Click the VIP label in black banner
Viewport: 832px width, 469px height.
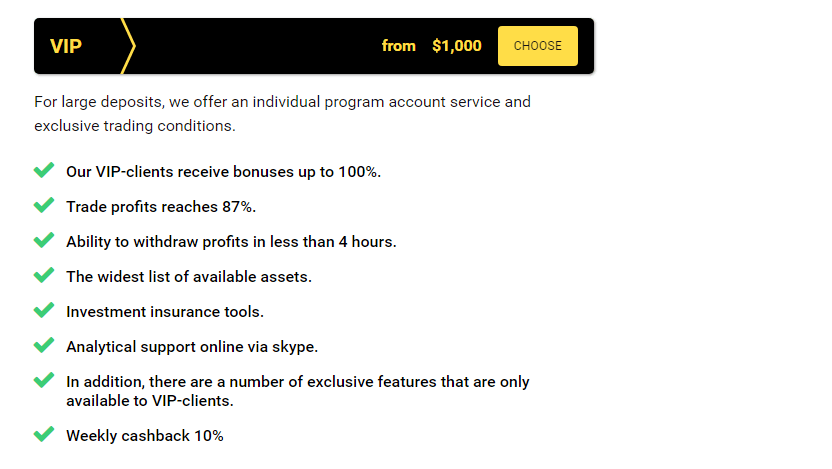point(66,46)
